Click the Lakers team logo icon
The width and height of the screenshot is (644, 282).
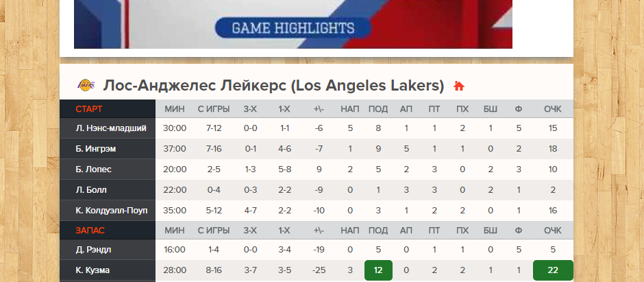tap(86, 86)
